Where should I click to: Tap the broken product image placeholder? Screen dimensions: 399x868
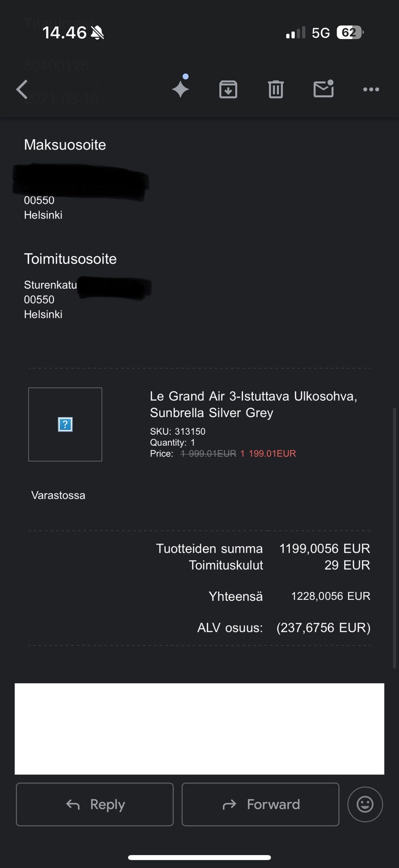tap(65, 424)
